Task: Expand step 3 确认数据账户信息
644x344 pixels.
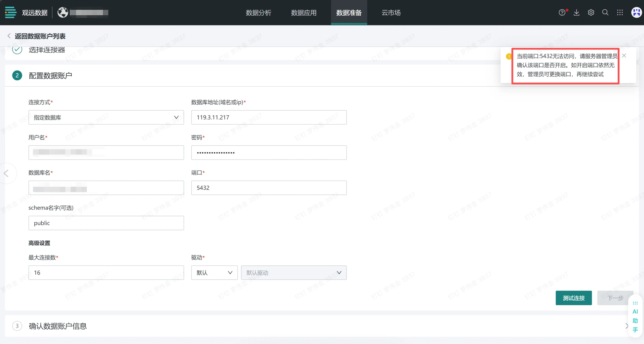Action: click(x=627, y=326)
